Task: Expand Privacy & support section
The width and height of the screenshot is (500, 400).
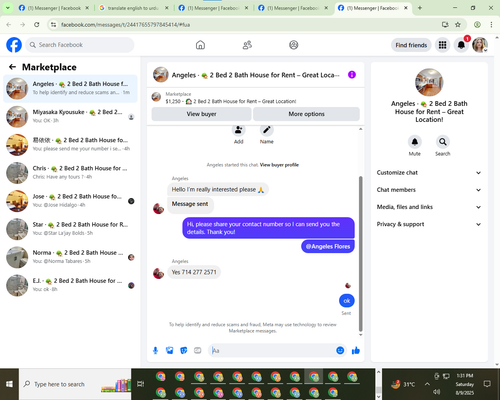Action: click(x=429, y=224)
